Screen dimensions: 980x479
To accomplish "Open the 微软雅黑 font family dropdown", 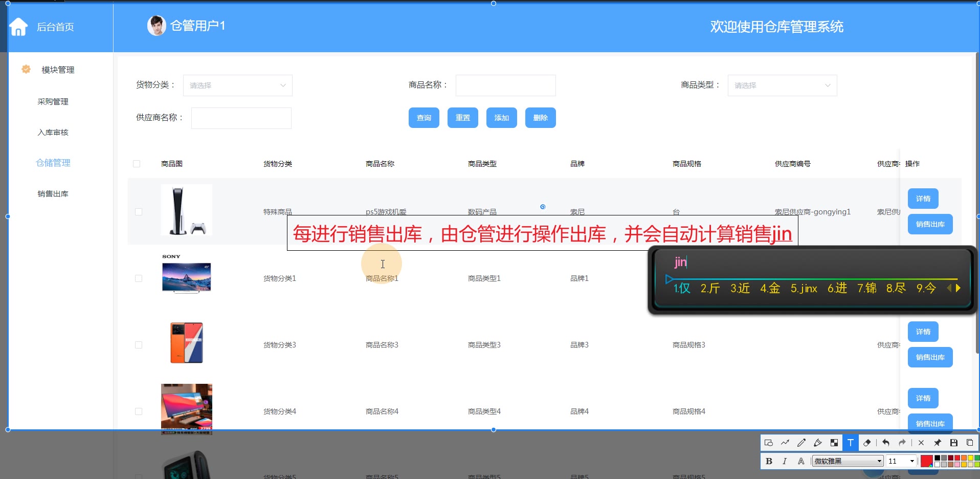I will pyautogui.click(x=848, y=461).
